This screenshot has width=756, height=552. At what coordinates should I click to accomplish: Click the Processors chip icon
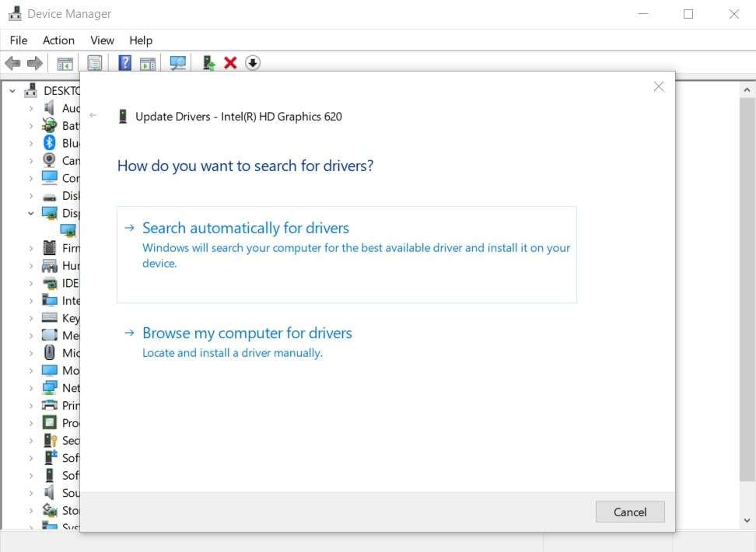point(49,422)
